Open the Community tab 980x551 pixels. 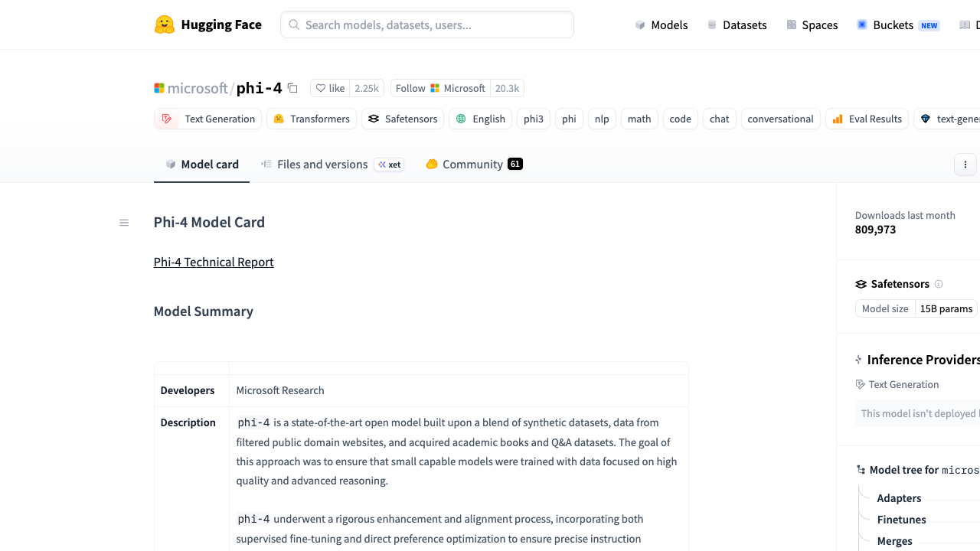pos(474,165)
